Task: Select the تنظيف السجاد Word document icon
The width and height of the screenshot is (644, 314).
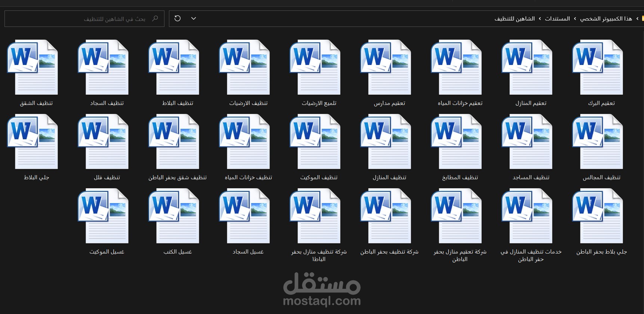Action: pos(103,67)
